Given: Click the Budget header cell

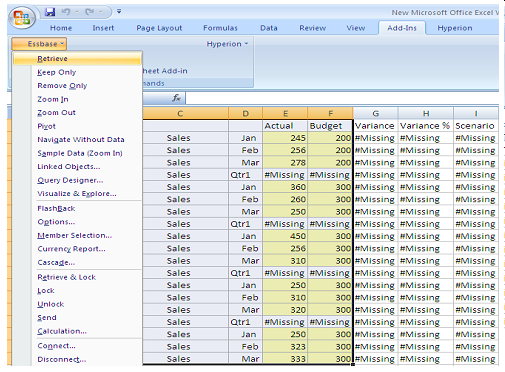Looking at the screenshot, I should [x=330, y=126].
